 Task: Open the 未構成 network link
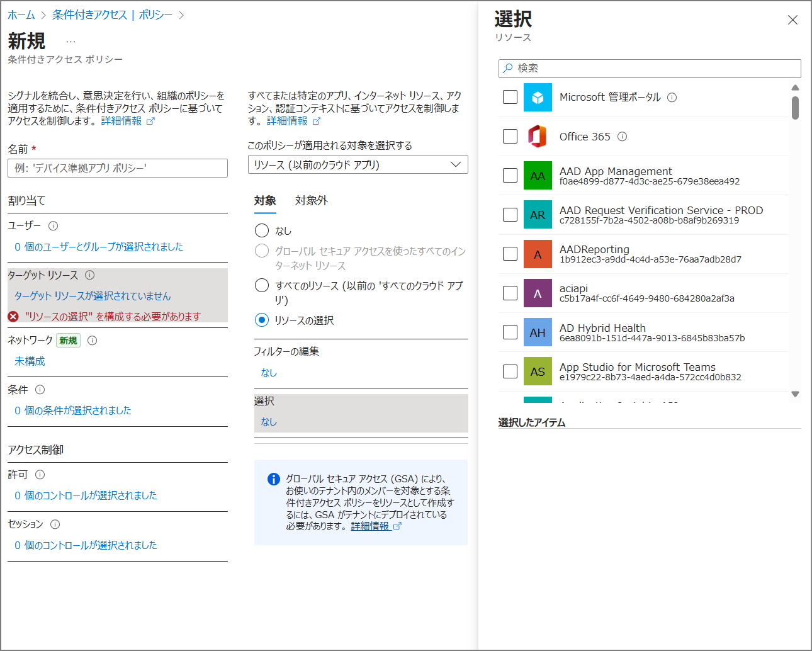(x=30, y=361)
